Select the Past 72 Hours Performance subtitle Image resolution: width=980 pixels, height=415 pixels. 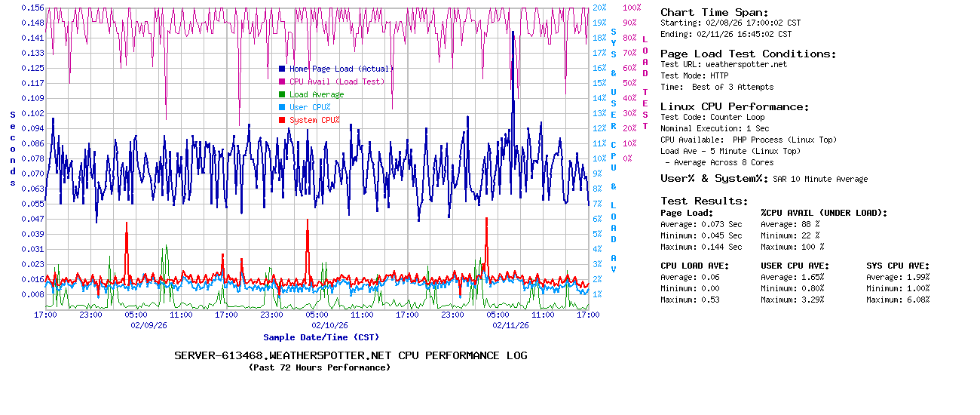[x=319, y=367]
